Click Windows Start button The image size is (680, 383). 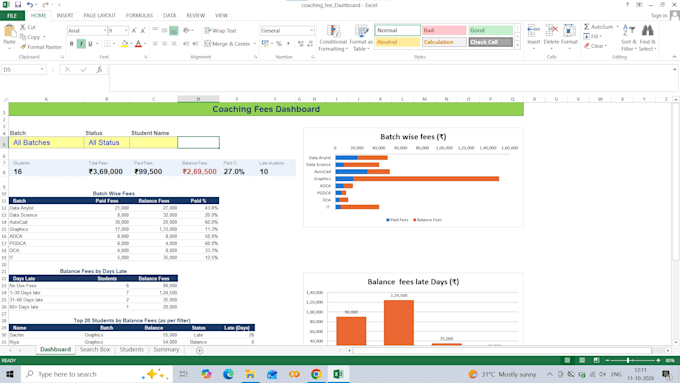(x=10, y=374)
